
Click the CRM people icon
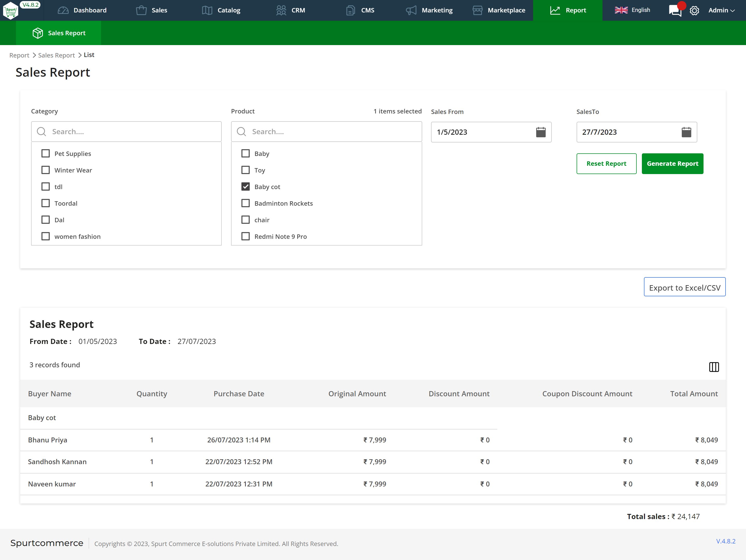click(281, 10)
